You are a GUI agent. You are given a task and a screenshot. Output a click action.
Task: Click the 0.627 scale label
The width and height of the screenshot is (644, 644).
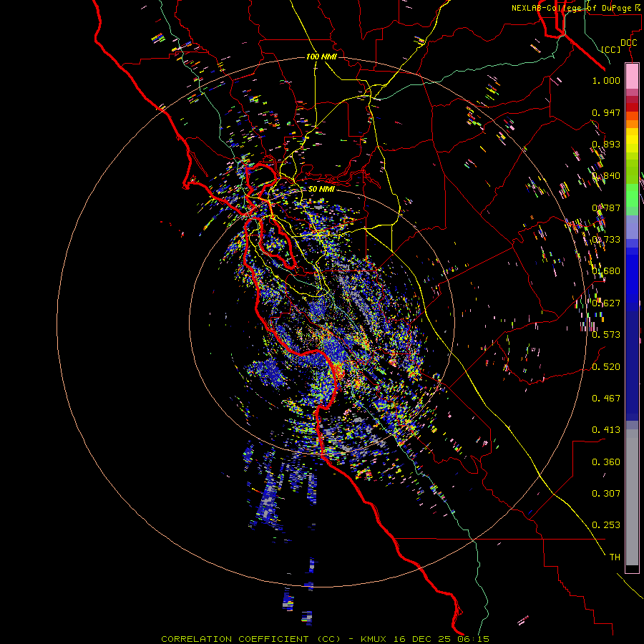(606, 303)
